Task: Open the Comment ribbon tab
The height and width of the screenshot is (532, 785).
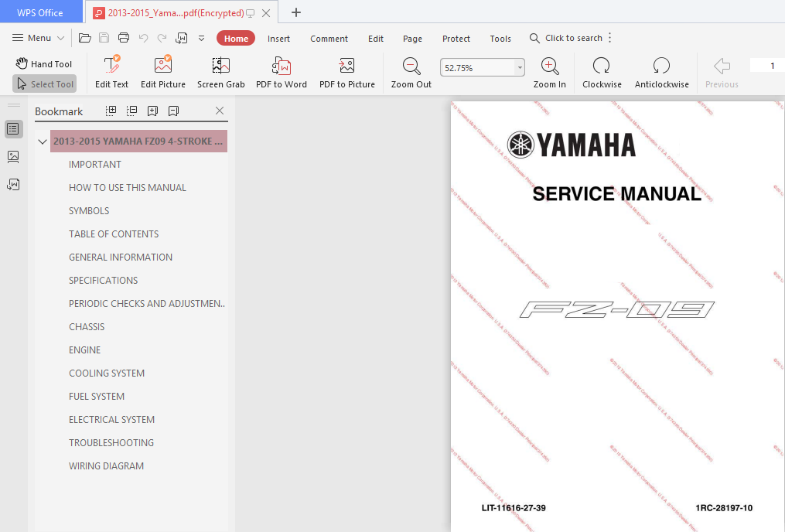Action: pyautogui.click(x=329, y=39)
